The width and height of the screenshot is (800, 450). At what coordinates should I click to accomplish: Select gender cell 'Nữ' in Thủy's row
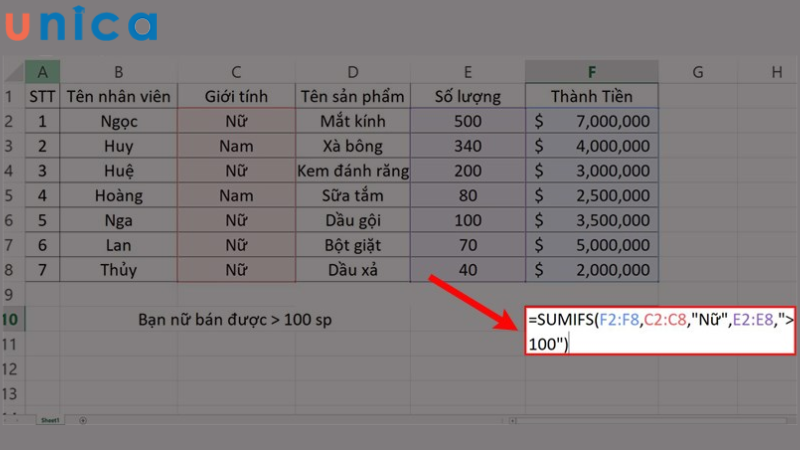236,270
